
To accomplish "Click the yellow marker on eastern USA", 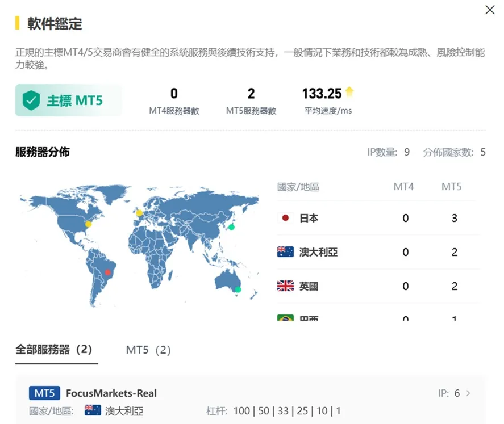I will tap(89, 224).
